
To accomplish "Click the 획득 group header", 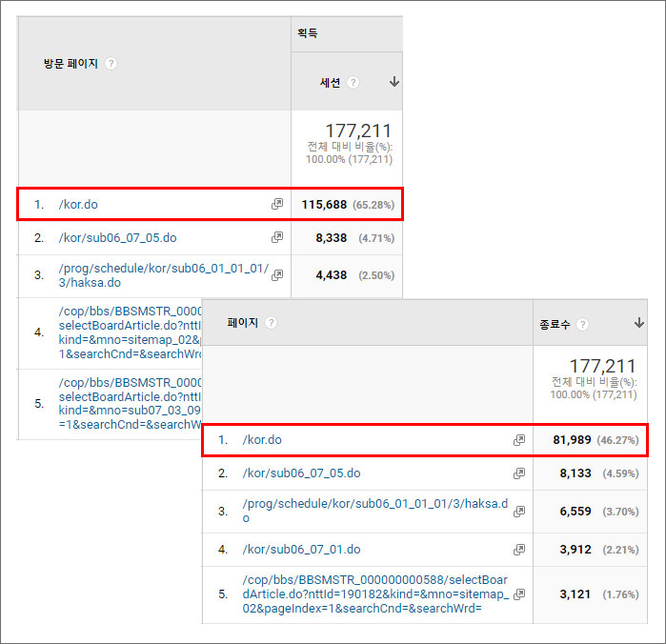I will pos(307,33).
